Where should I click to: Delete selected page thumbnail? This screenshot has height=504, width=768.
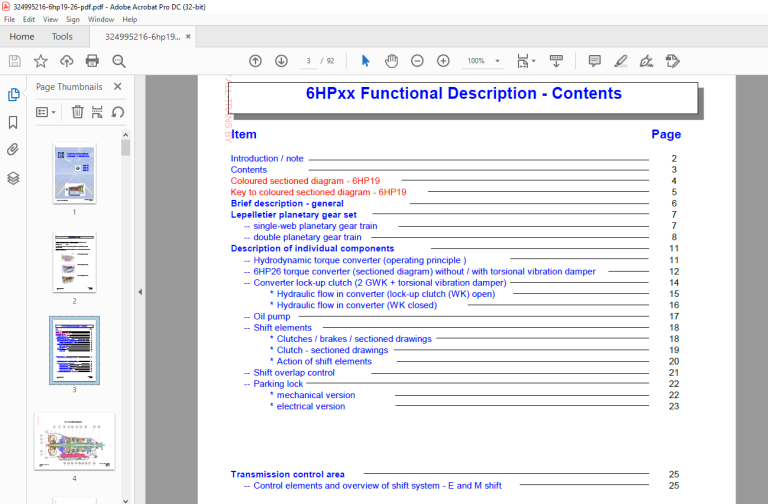(77, 112)
